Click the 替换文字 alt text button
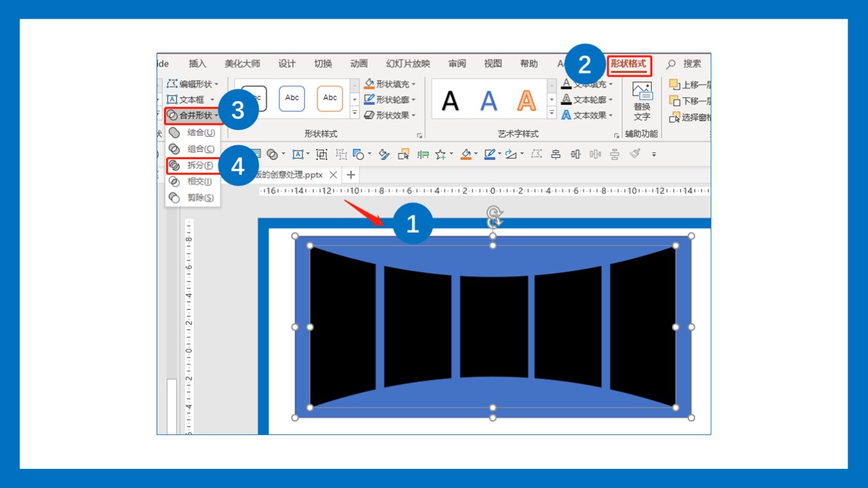868x488 pixels. click(x=642, y=101)
